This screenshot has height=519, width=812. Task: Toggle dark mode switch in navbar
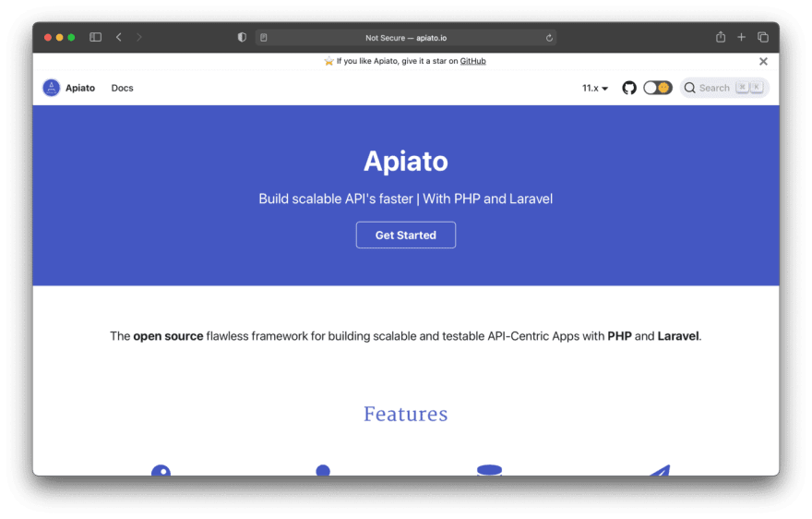[x=657, y=88]
